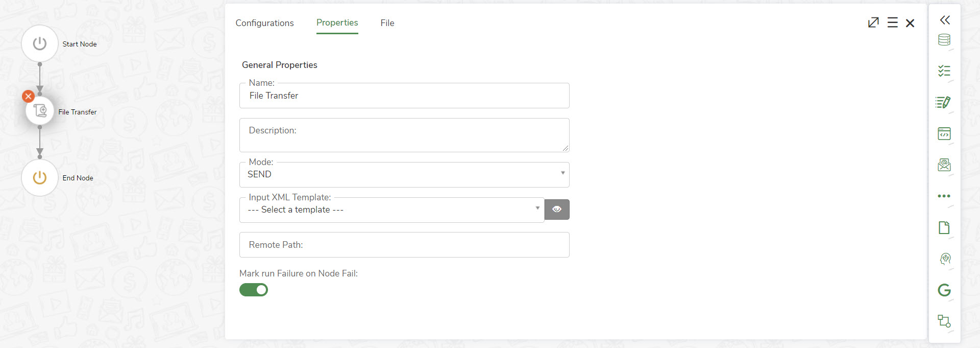Click the File Transfer node in the workflow
980x348 pixels.
pyautogui.click(x=40, y=110)
